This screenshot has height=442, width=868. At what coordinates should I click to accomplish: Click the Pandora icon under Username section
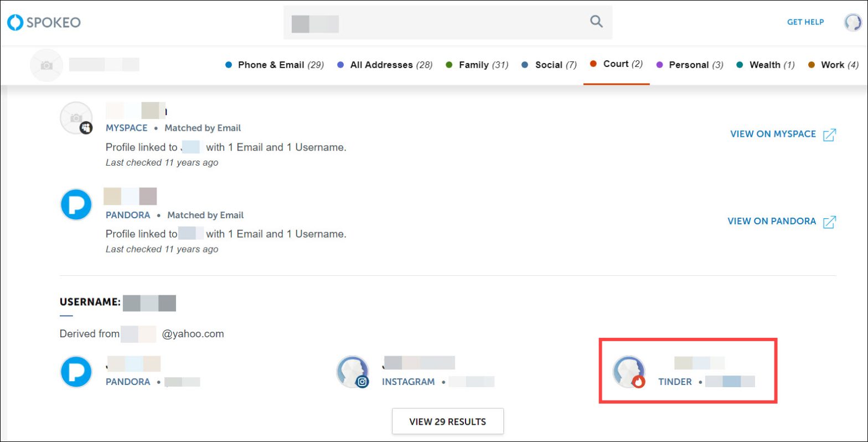76,372
